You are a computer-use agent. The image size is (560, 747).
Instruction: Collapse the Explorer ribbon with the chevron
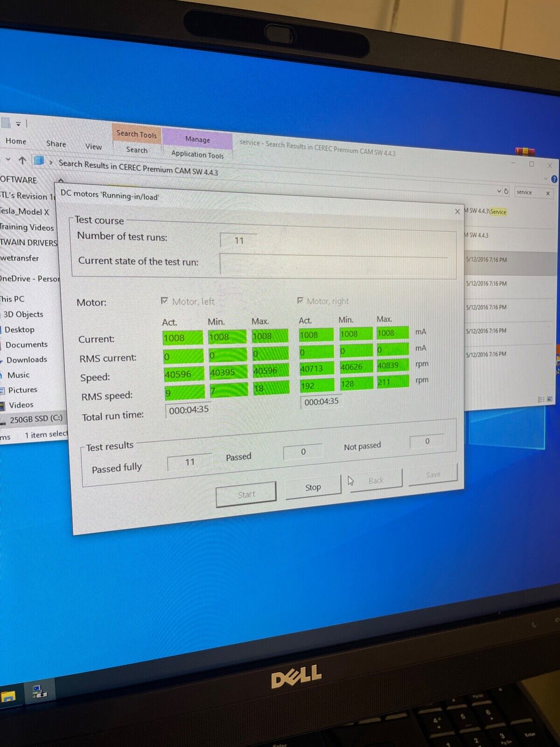[x=546, y=178]
